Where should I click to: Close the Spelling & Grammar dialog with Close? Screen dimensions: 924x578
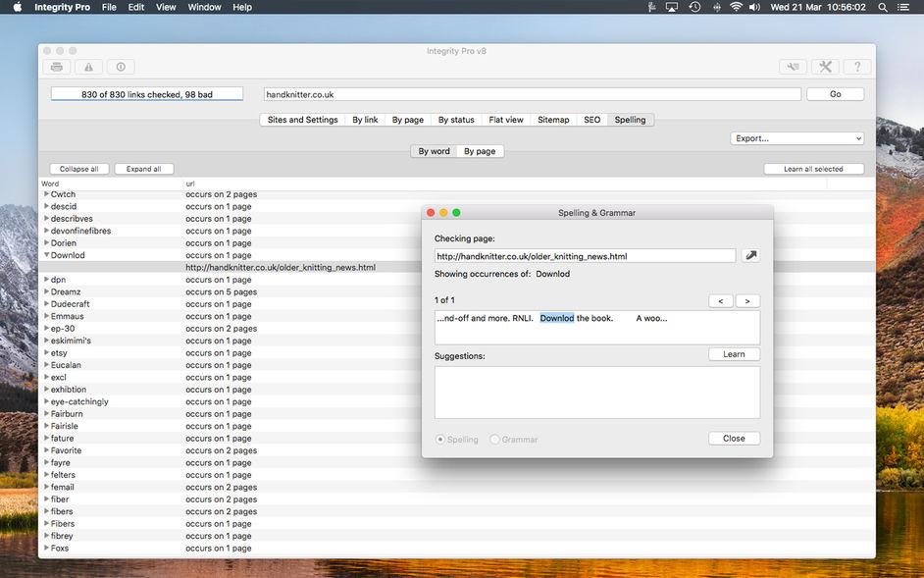click(734, 439)
